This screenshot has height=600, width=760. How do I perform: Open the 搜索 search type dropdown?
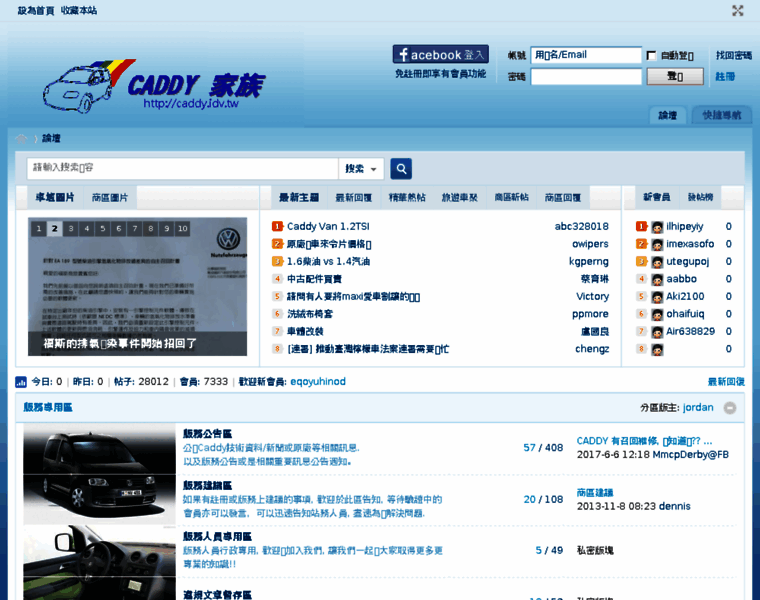point(361,169)
